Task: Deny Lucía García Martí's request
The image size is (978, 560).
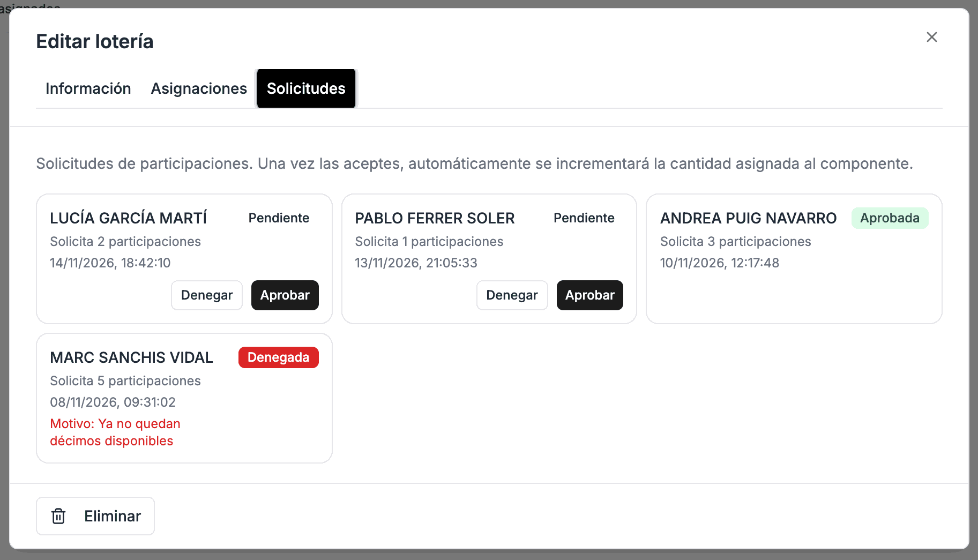Action: (x=207, y=295)
